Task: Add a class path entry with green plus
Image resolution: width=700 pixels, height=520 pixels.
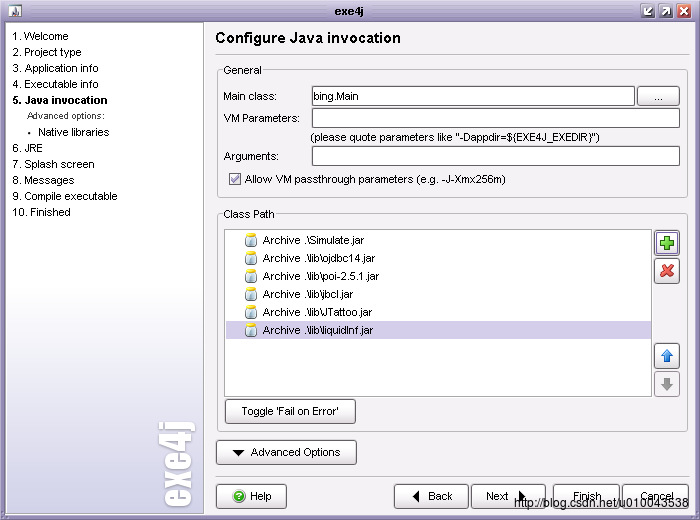Action: 667,243
